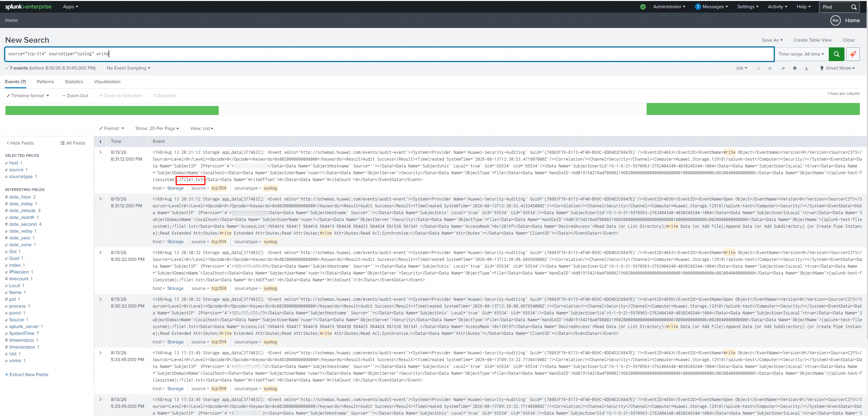Stop the search job
Image resolution: width=868 pixels, height=416 pixels.
pos(770,68)
